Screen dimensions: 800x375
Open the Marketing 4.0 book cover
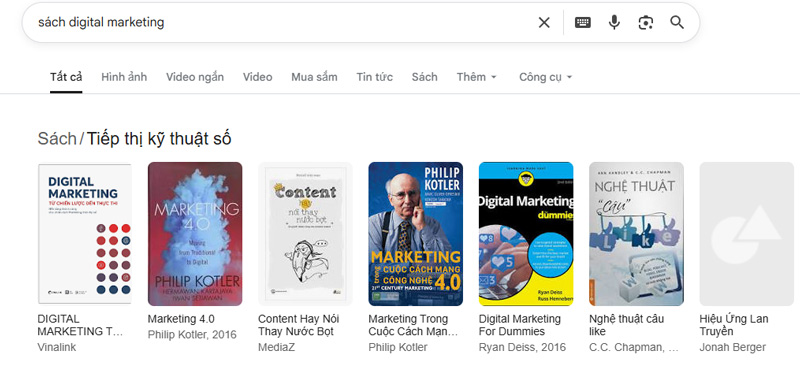195,234
